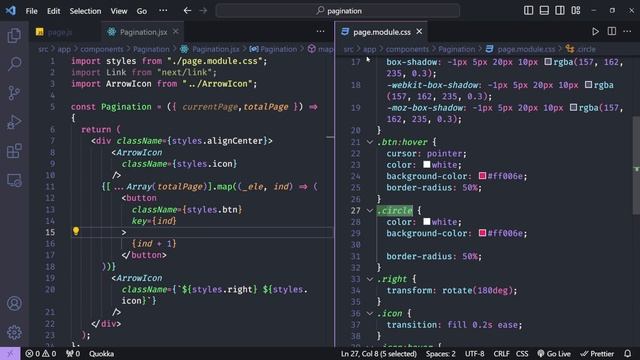Open the Customize Layout icon
This screenshot has width=640, height=360.
pyautogui.click(x=576, y=11)
